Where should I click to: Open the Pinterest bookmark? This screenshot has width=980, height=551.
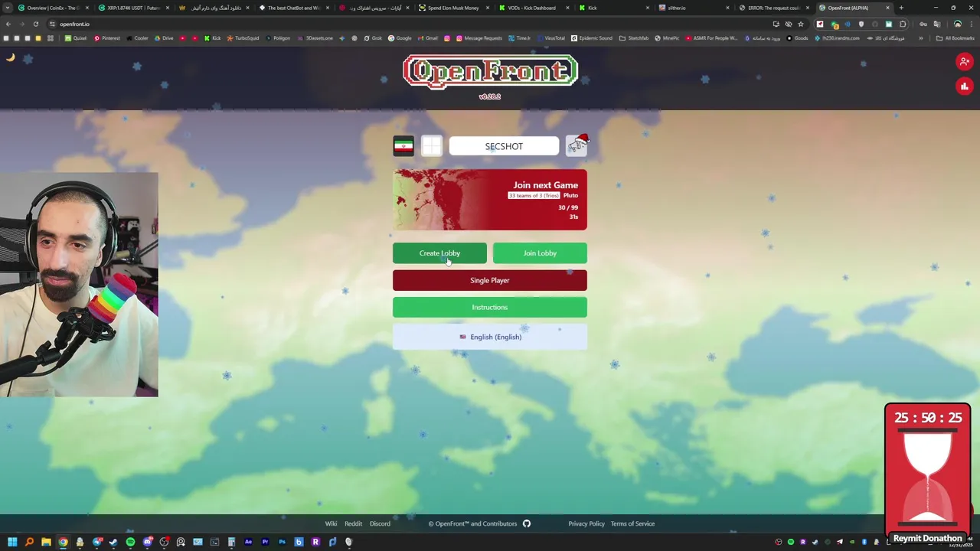click(107, 38)
